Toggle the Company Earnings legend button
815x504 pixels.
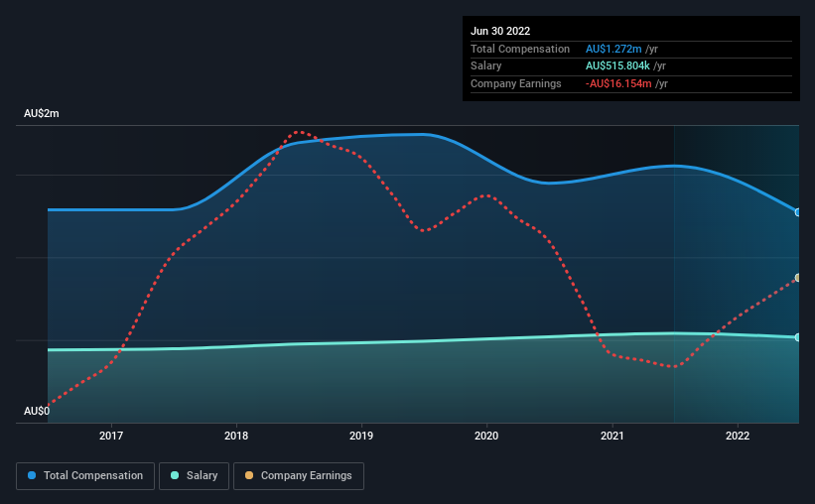coord(299,476)
